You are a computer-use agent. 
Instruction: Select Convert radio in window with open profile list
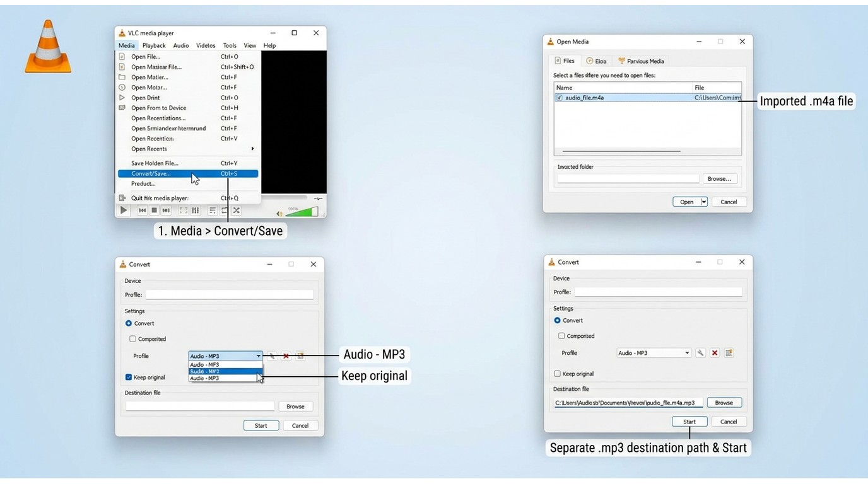[129, 323]
